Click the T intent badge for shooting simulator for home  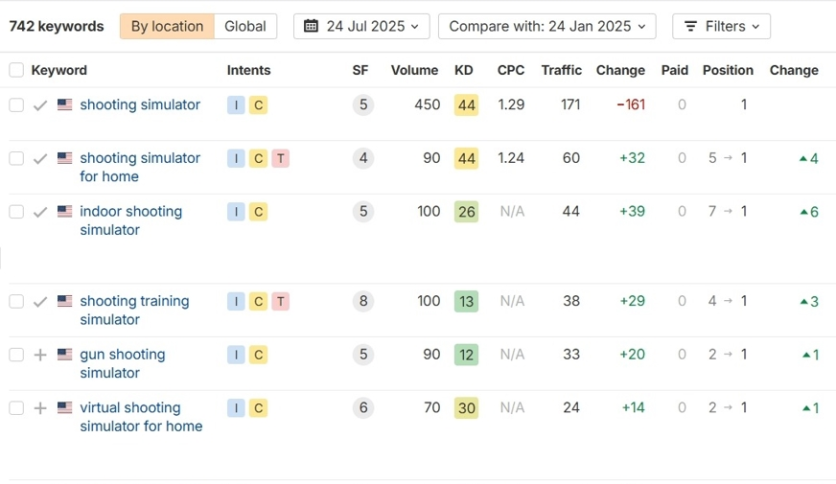(280, 158)
